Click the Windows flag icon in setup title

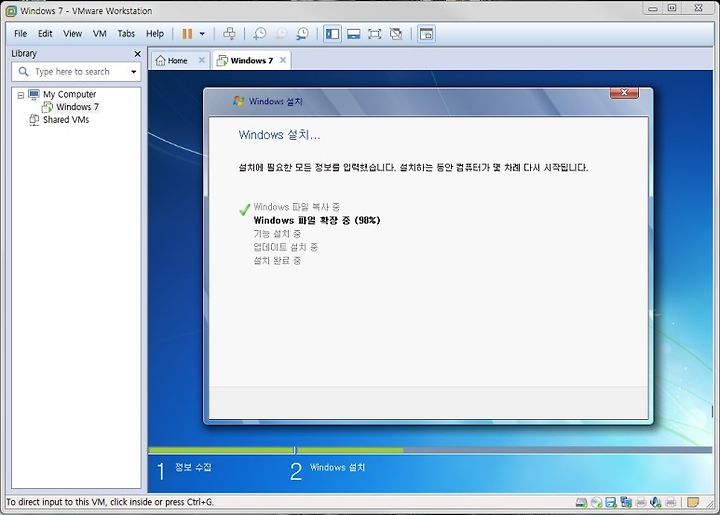click(x=238, y=101)
